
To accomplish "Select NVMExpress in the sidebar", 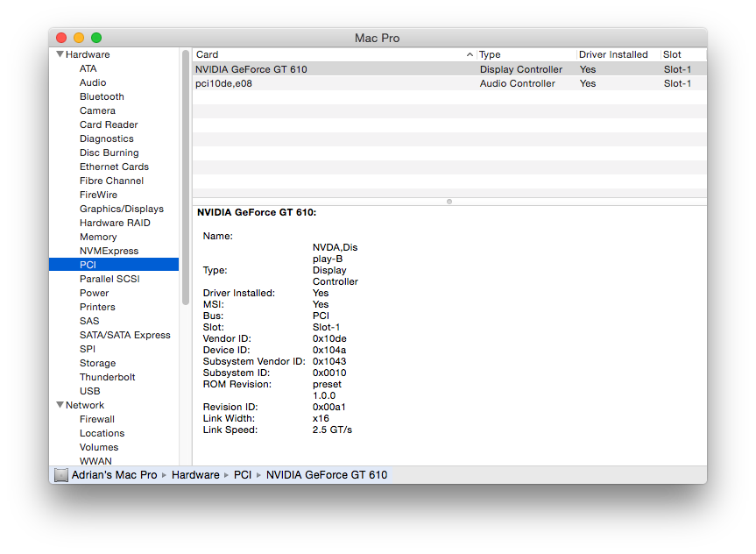I will (x=109, y=251).
